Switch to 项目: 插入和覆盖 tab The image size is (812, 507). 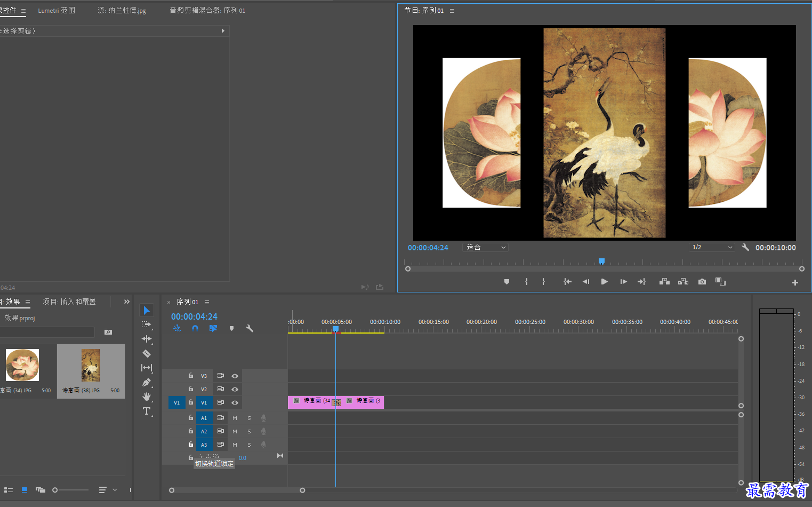point(69,302)
